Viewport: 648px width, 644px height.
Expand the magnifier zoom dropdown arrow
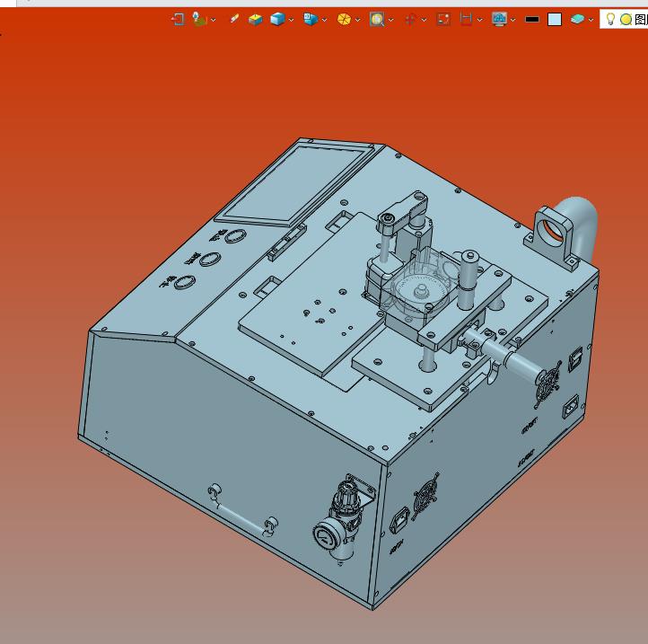click(391, 20)
